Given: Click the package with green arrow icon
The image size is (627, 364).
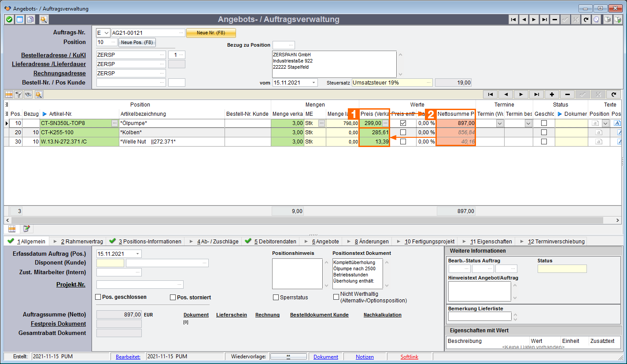Looking at the screenshot, I should coord(618,19).
